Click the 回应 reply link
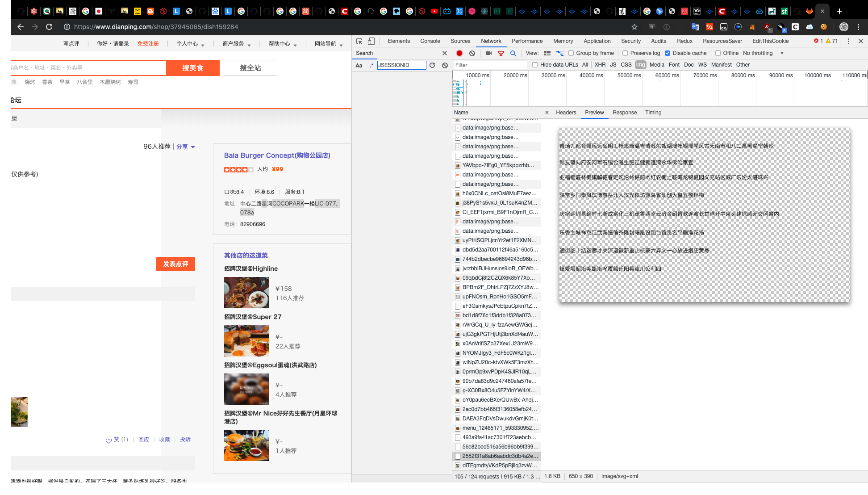The height and width of the screenshot is (495, 868). pyautogui.click(x=144, y=440)
